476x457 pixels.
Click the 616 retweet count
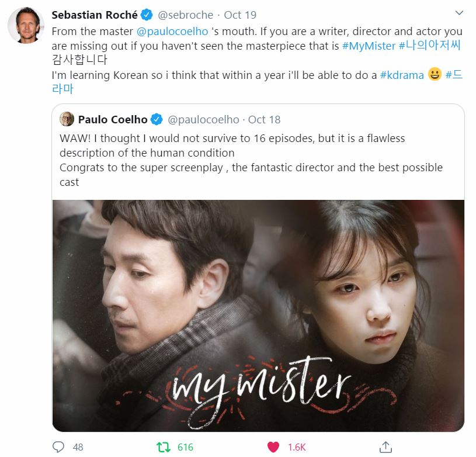click(x=185, y=447)
